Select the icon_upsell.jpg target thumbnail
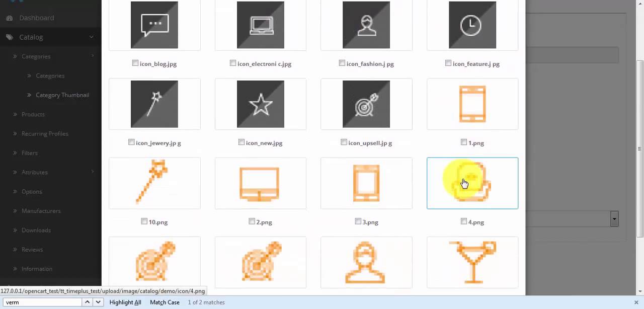644x309 pixels. 366,104
